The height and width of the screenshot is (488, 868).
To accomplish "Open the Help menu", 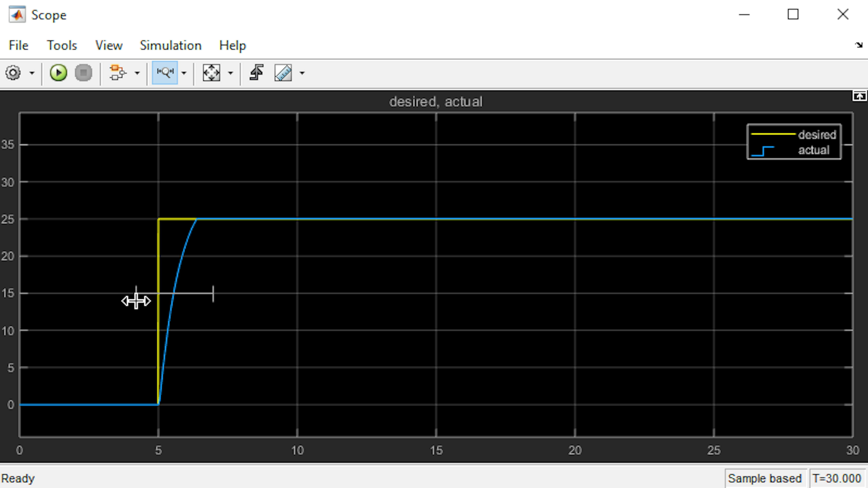I will click(x=232, y=45).
